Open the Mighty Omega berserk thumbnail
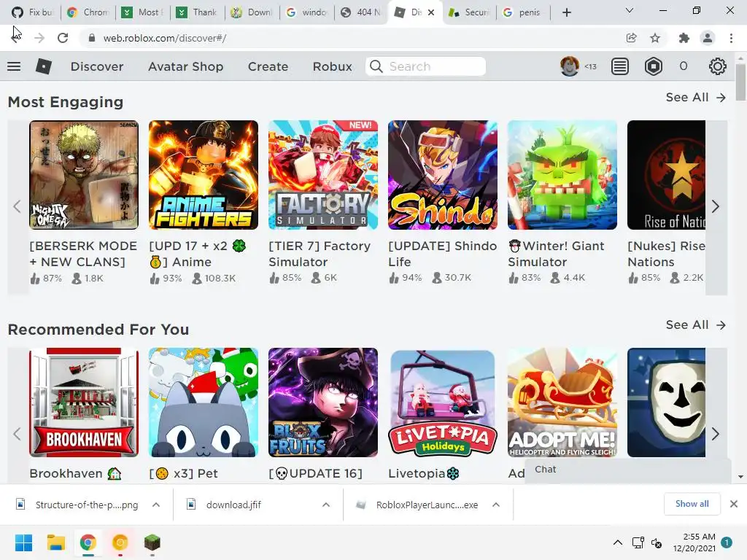The width and height of the screenshot is (747, 560). pos(84,175)
